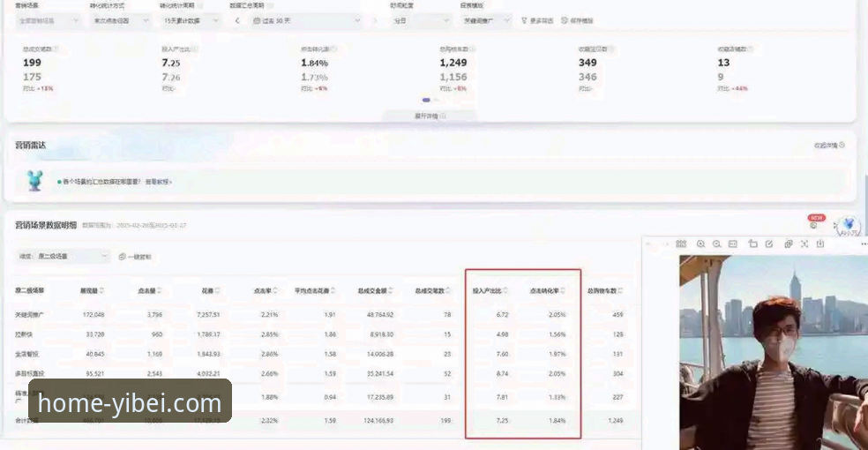Click the metric carousel pagination dot
This screenshot has width=868, height=450.
pyautogui.click(x=426, y=101)
